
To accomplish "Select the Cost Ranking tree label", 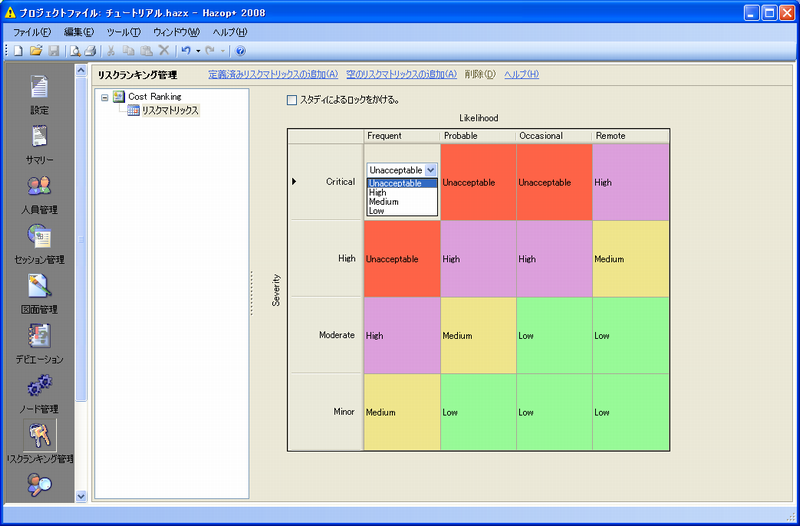I will tap(155, 96).
